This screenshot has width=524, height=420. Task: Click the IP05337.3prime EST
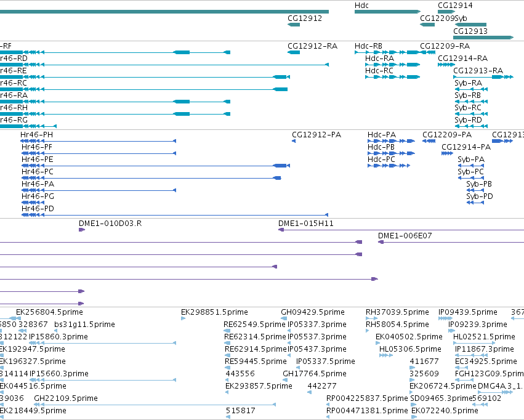pos(289,331)
